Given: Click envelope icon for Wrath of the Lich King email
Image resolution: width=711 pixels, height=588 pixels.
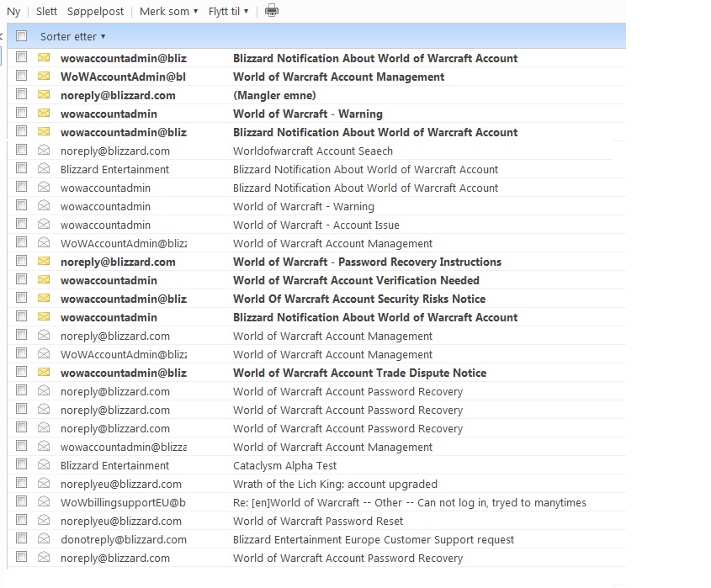Looking at the screenshot, I should (x=44, y=484).
